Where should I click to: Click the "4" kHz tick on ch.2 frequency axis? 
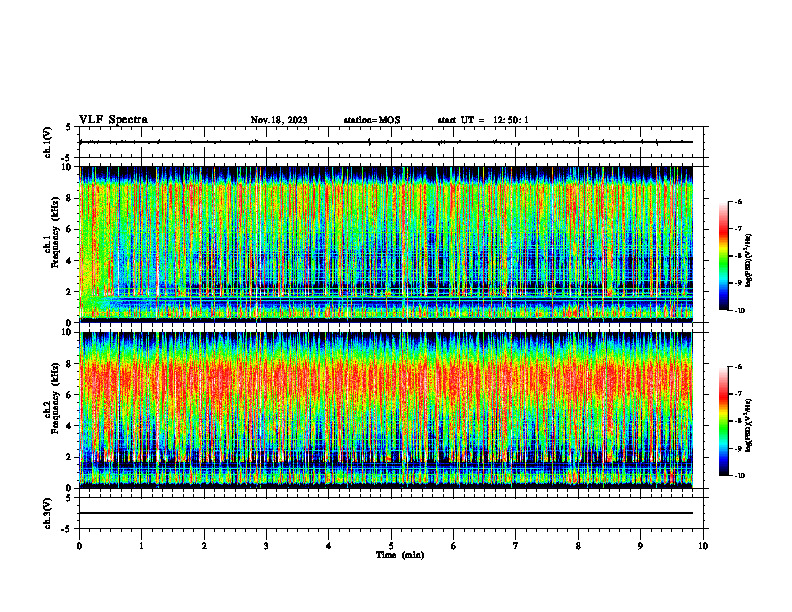tap(70, 426)
